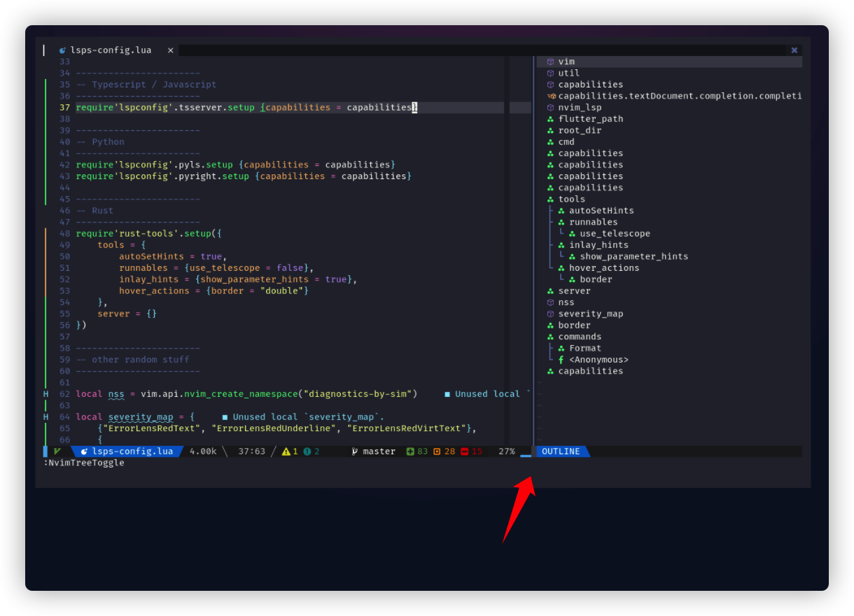Click the git branch icon beside master
Viewport: 854px width, 616px height.
tap(354, 451)
